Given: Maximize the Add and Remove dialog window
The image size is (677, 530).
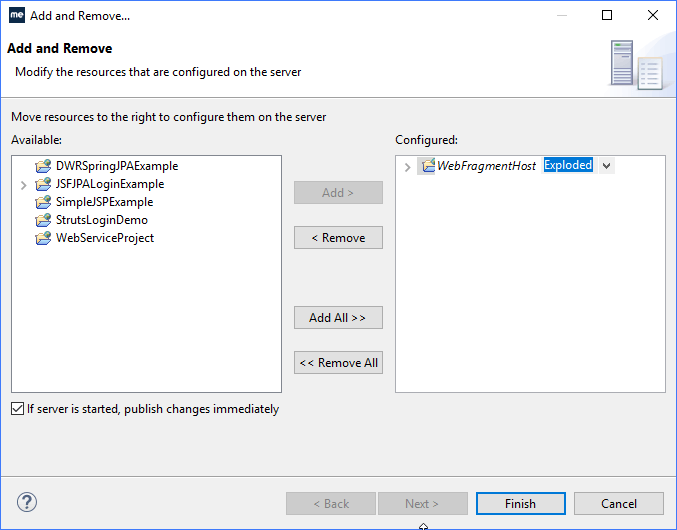Looking at the screenshot, I should [607, 16].
